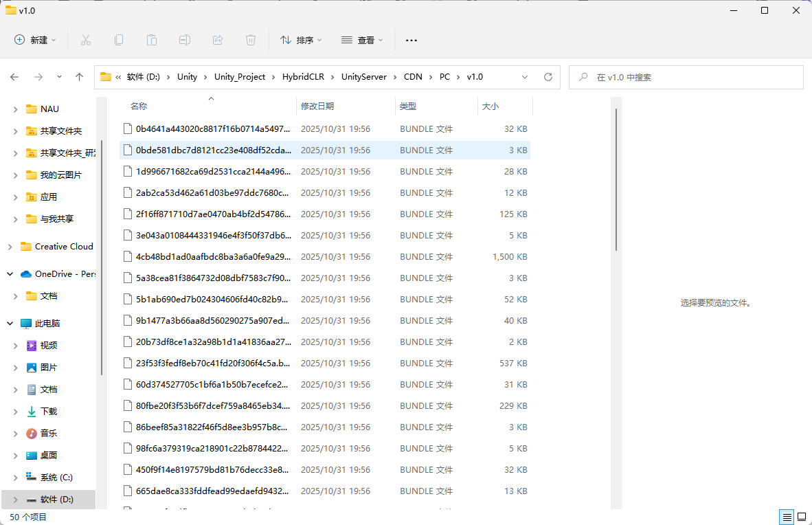Switch to large thumbnails view icon

click(802, 517)
